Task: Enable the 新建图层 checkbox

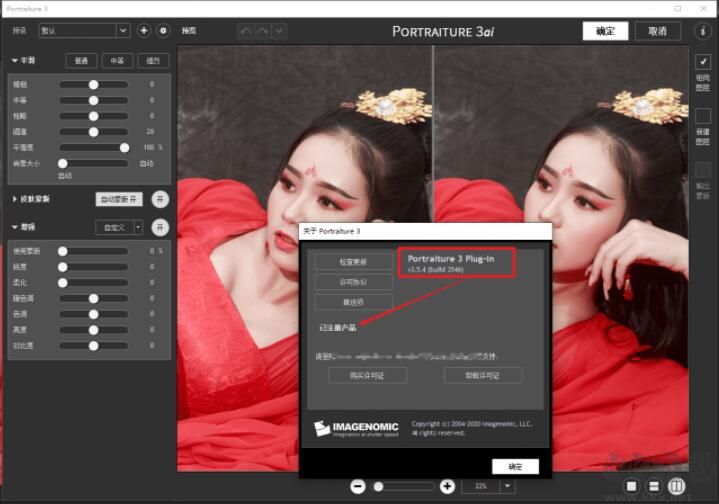Action: tap(703, 116)
